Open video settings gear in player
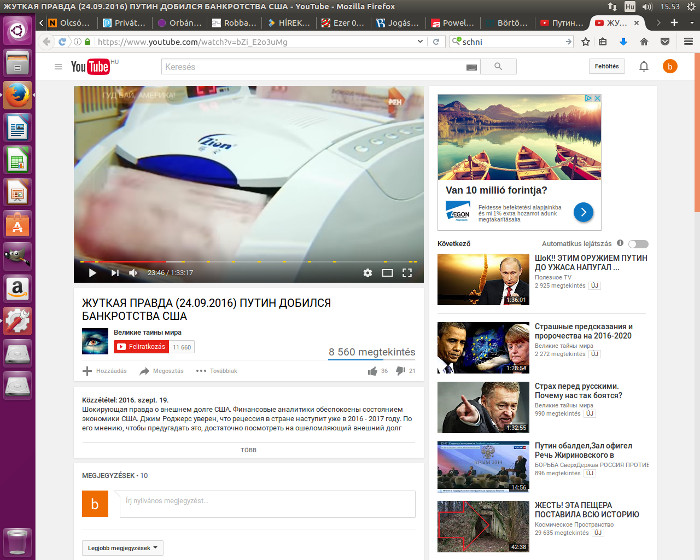The height and width of the screenshot is (560, 700). click(367, 272)
